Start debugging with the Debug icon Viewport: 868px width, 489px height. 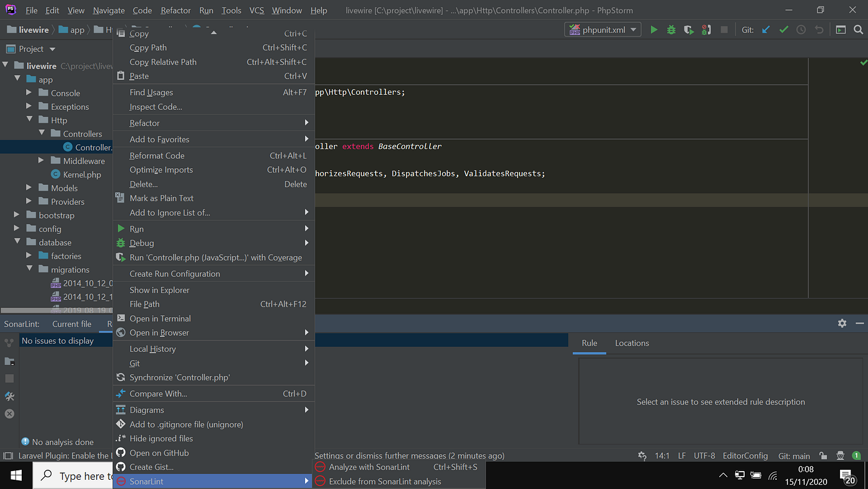point(671,29)
